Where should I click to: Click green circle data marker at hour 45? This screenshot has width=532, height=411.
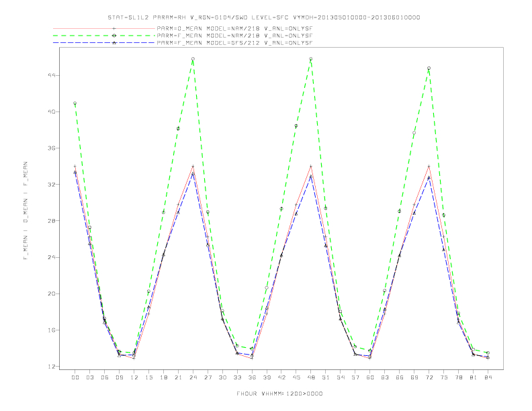(x=296, y=126)
